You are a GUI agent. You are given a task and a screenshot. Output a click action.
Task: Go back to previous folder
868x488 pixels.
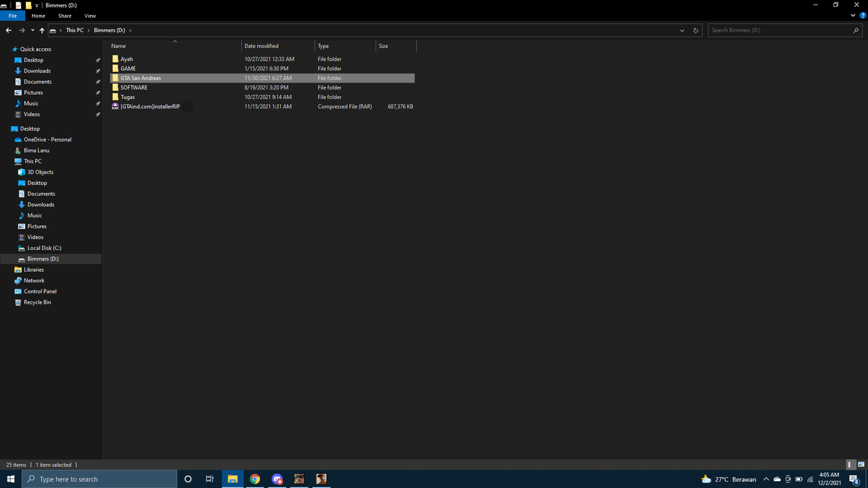tap(9, 30)
